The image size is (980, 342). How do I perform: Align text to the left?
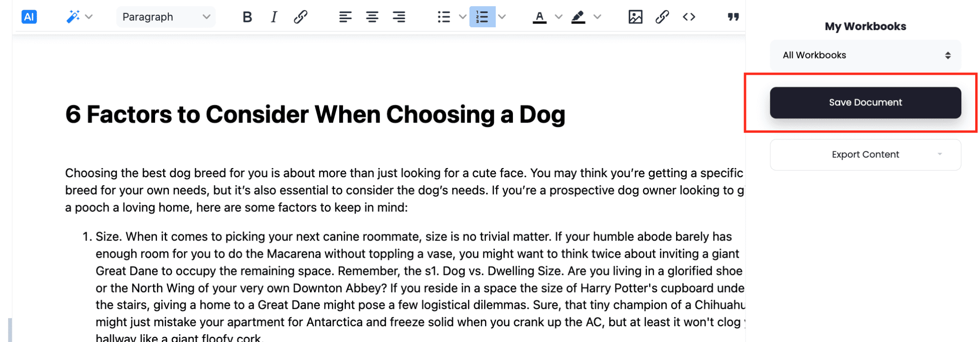345,17
